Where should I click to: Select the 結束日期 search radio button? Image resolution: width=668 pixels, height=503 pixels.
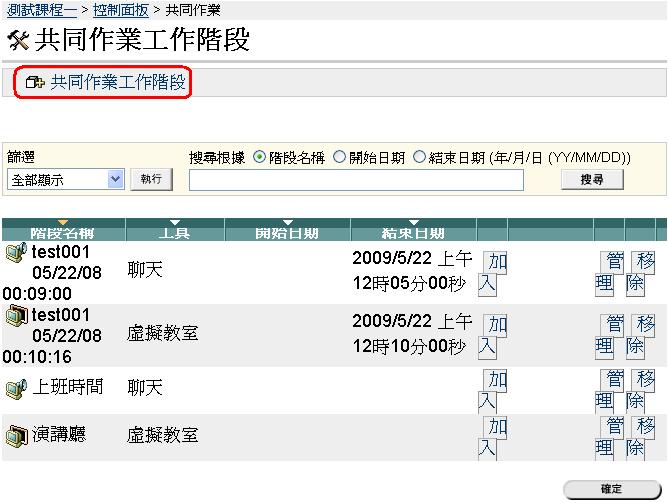419,157
